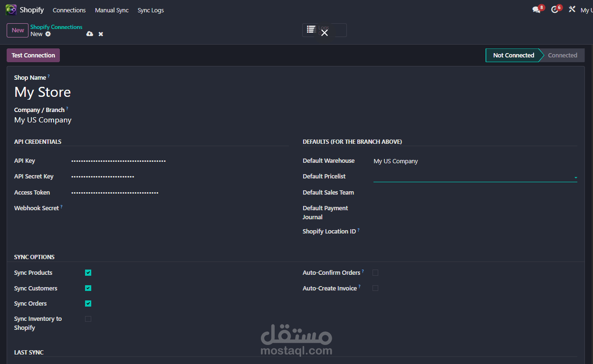Open the Default Warehouse selection field
This screenshot has height=364, width=593.
(x=475, y=161)
